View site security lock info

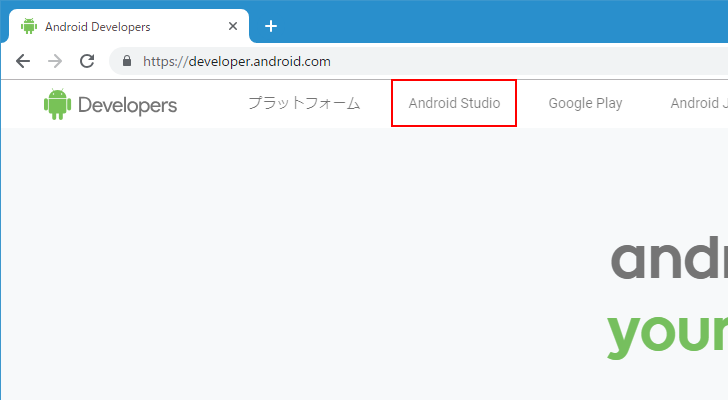point(127,61)
